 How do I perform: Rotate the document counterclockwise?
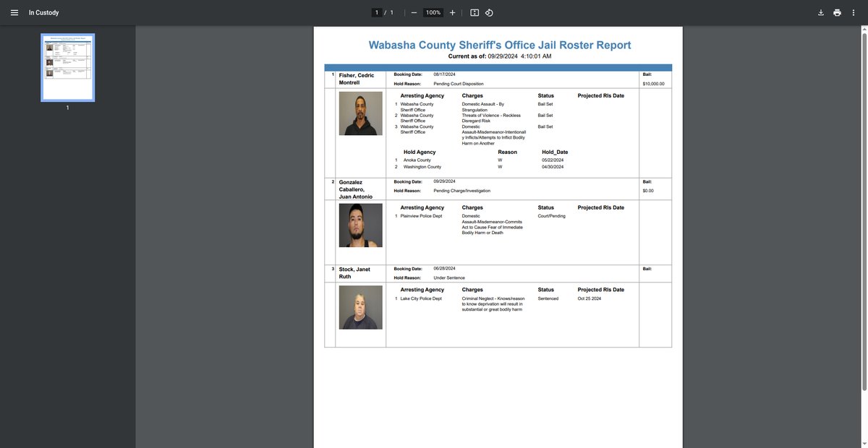point(489,12)
